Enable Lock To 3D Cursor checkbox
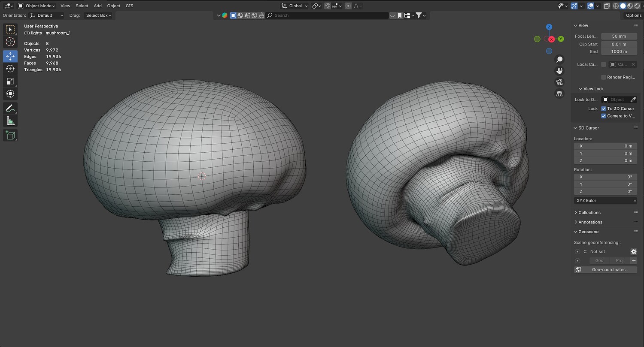The width and height of the screenshot is (644, 347). [x=604, y=109]
